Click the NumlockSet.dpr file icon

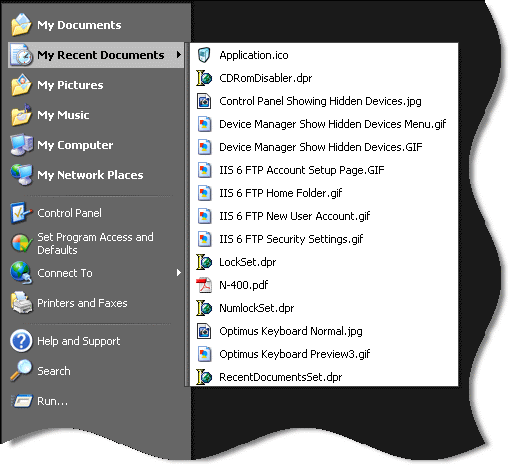click(x=204, y=308)
